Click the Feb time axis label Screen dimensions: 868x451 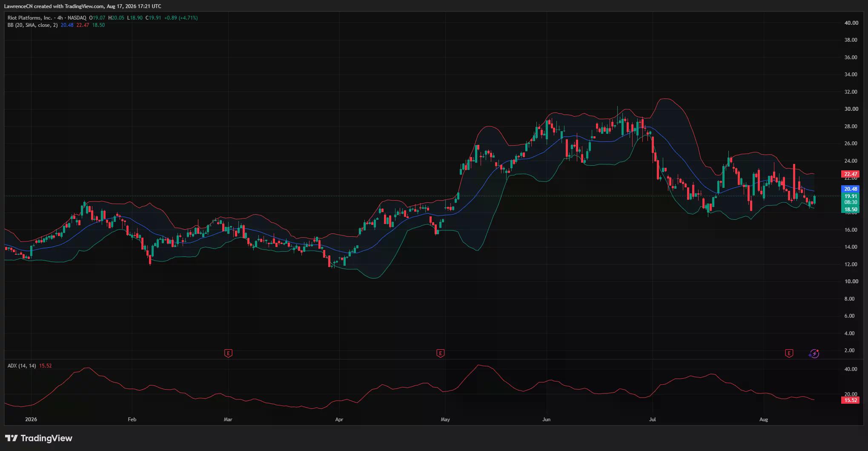click(132, 419)
